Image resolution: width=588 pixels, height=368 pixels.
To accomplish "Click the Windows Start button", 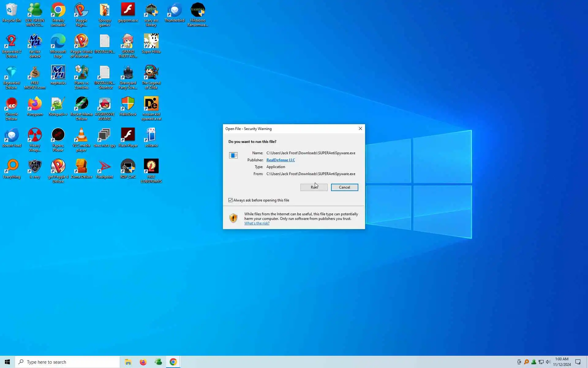I will 7,362.
